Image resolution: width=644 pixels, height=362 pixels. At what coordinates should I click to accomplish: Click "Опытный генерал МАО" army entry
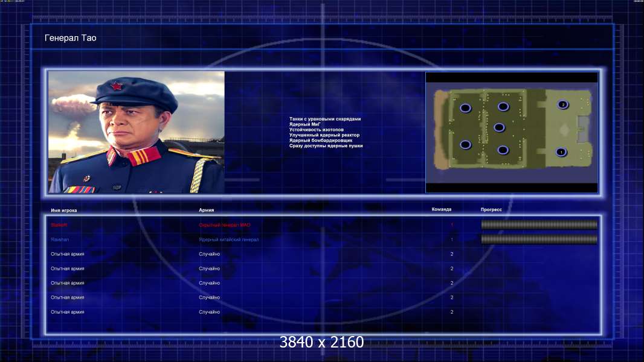pos(225,225)
